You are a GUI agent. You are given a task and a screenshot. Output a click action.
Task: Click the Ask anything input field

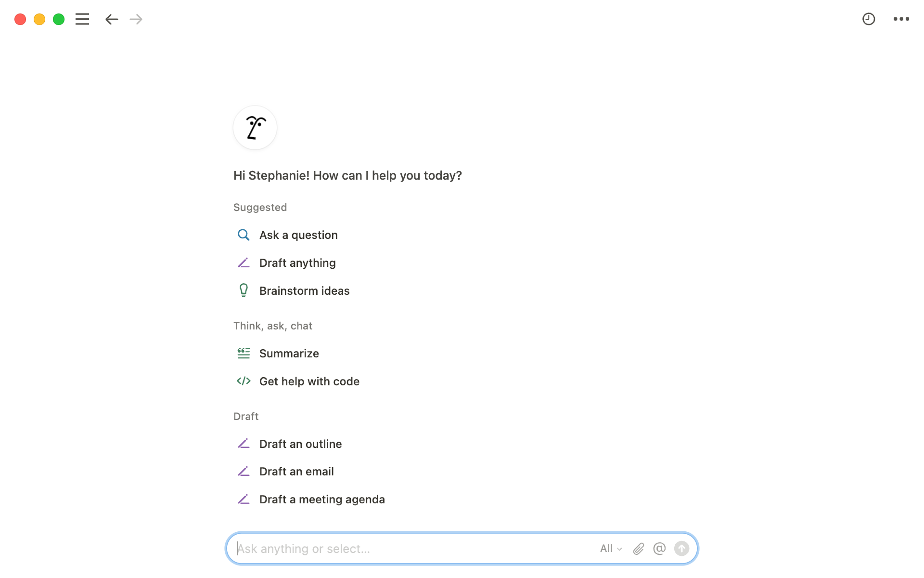point(461,548)
